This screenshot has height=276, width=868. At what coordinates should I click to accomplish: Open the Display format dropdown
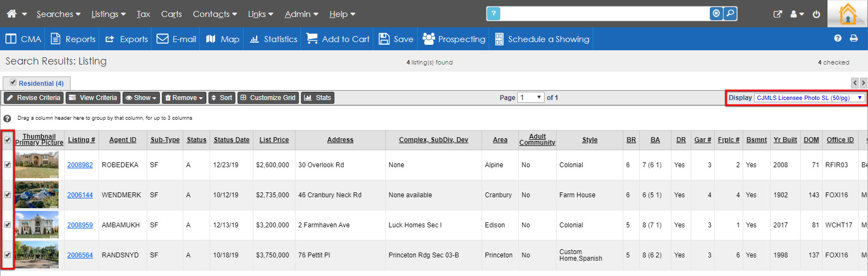click(x=809, y=98)
